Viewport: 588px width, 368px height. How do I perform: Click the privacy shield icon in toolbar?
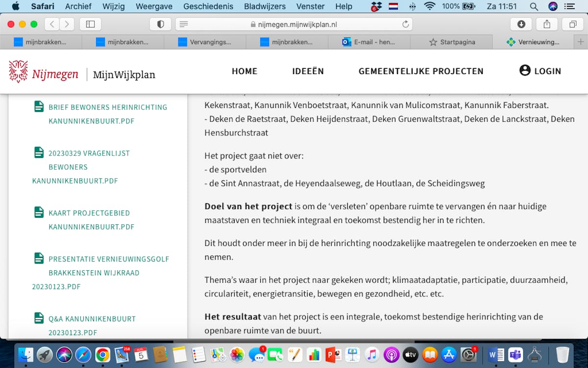click(x=160, y=24)
